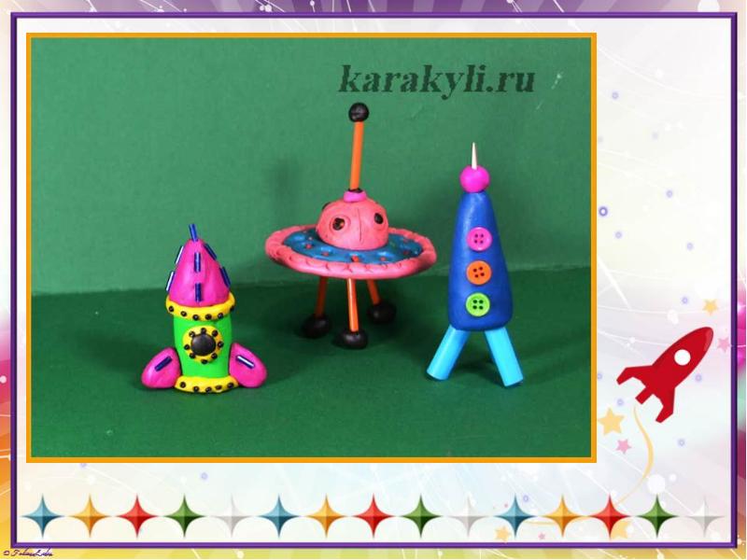Click the pink ball tip on blue rocket
The height and width of the screenshot is (560, 747).
pos(476,178)
